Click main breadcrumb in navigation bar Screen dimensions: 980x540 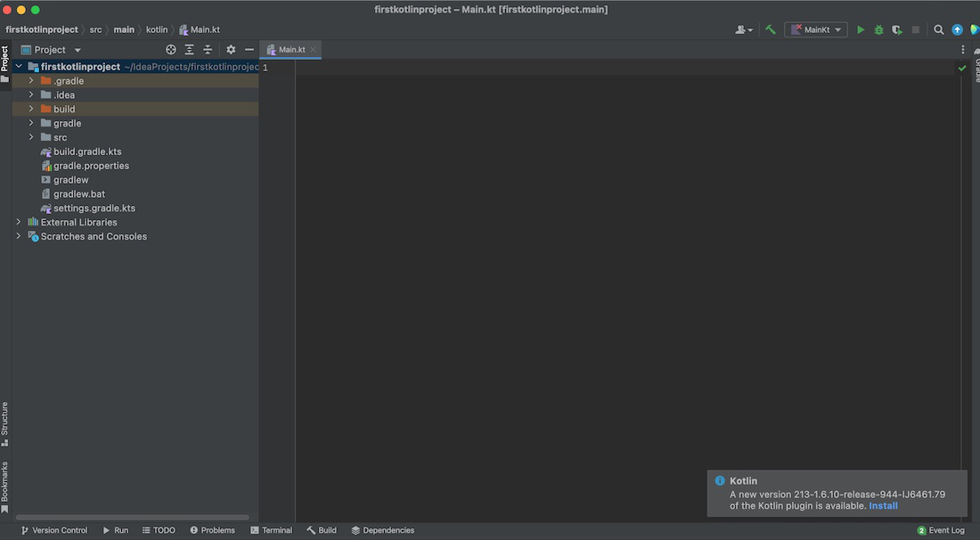124,29
